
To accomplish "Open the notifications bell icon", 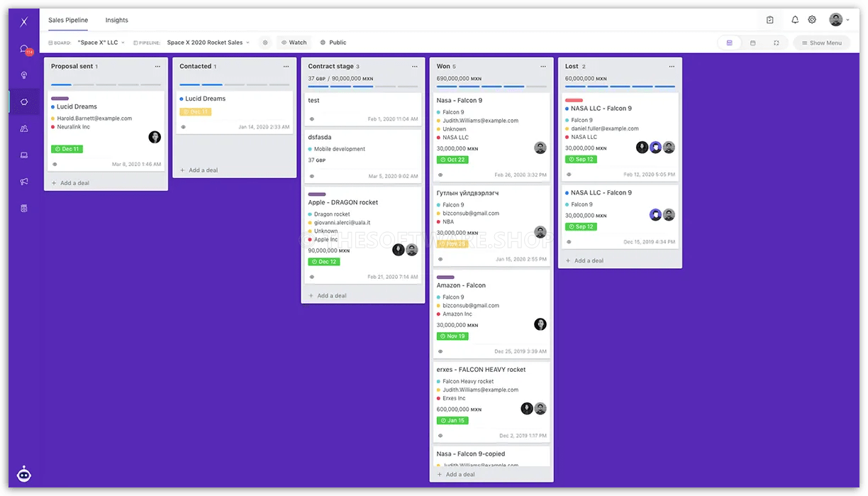I will tap(795, 20).
